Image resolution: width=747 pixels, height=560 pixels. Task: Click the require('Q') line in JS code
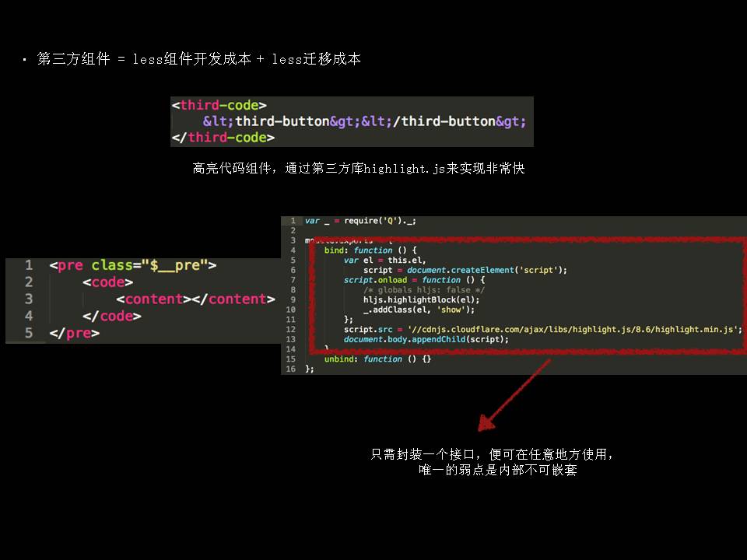(359, 221)
